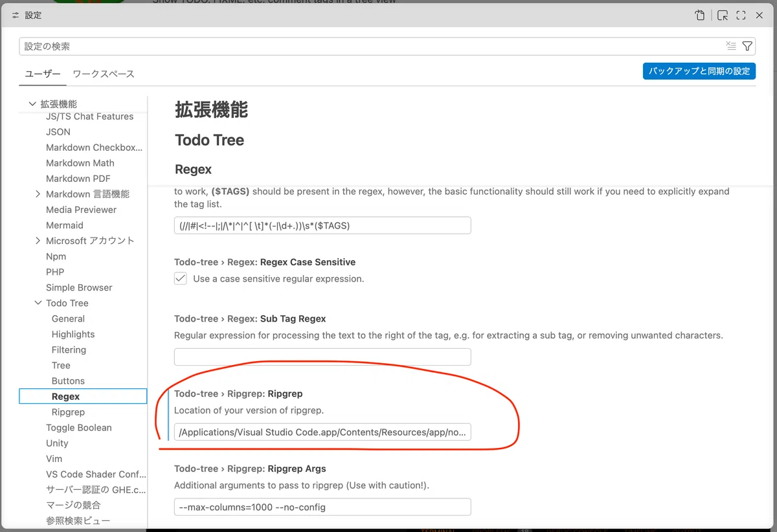777x532 pixels.
Task: Expand the Microsoft アカウント chevron
Action: point(38,241)
